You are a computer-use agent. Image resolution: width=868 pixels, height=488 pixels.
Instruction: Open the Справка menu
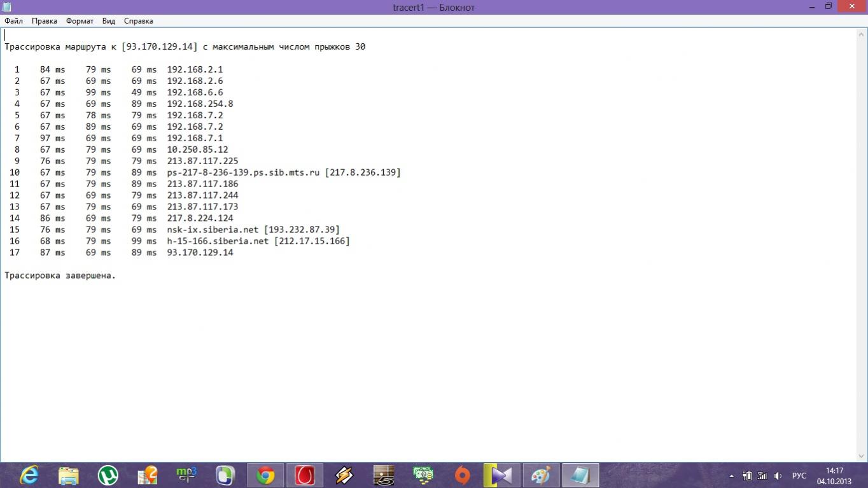(138, 21)
